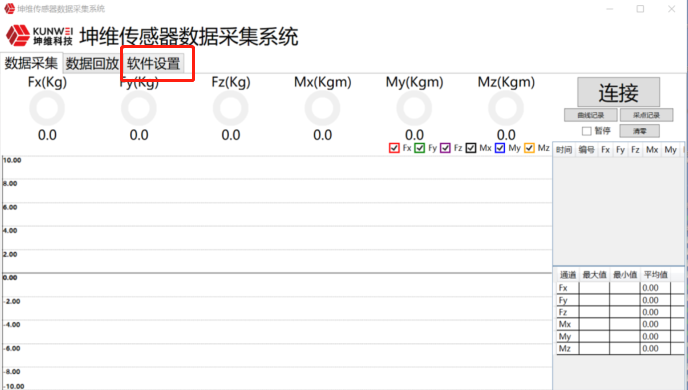Toggle the blue My curve checkbox
Viewport: 688px width, 390px height.
500,148
